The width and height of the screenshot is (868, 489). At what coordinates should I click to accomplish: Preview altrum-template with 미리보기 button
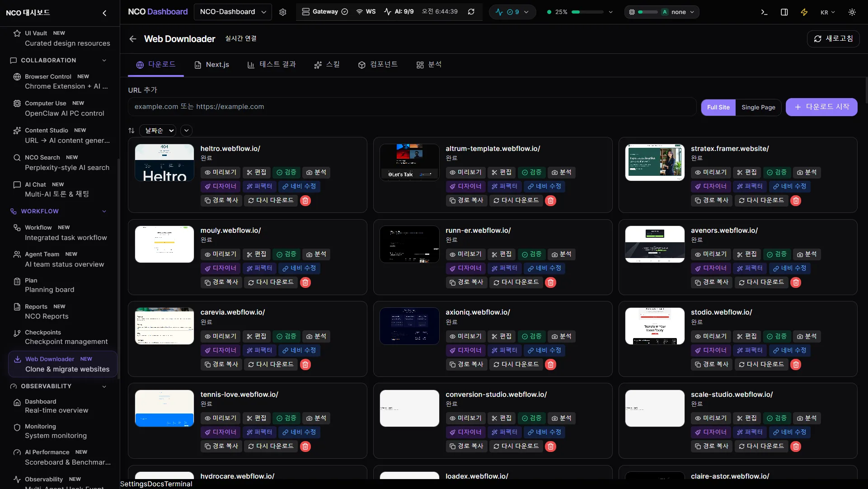click(465, 173)
